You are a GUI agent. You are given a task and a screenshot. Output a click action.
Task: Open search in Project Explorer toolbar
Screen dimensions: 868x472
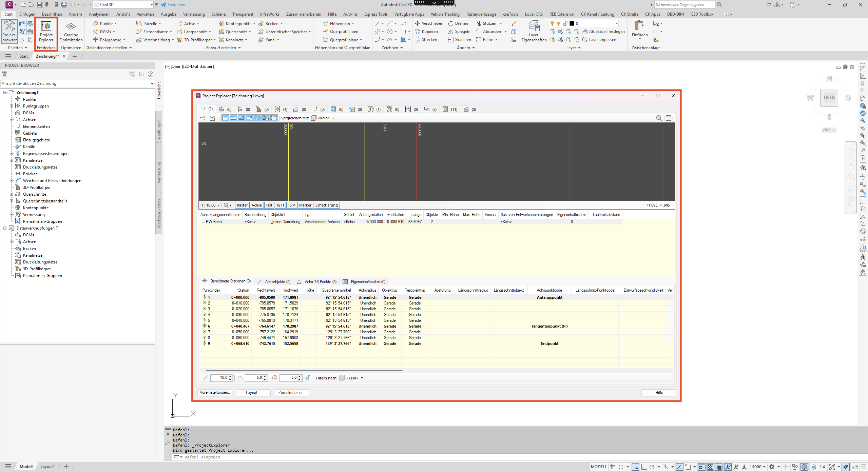[x=659, y=118]
